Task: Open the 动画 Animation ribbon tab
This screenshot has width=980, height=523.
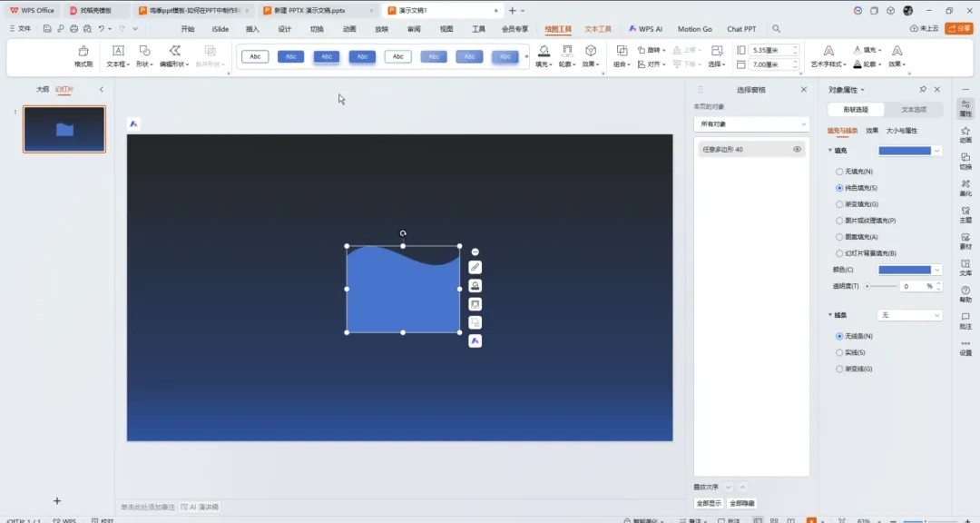Action: pyautogui.click(x=349, y=29)
